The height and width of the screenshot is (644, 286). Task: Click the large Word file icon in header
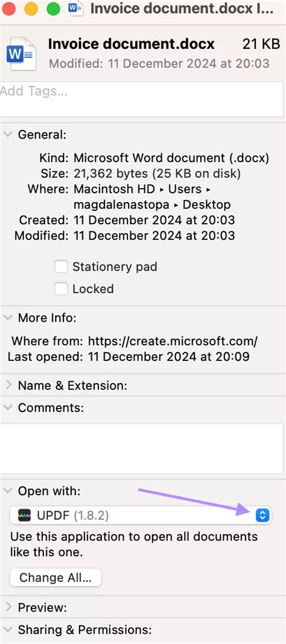(21, 54)
